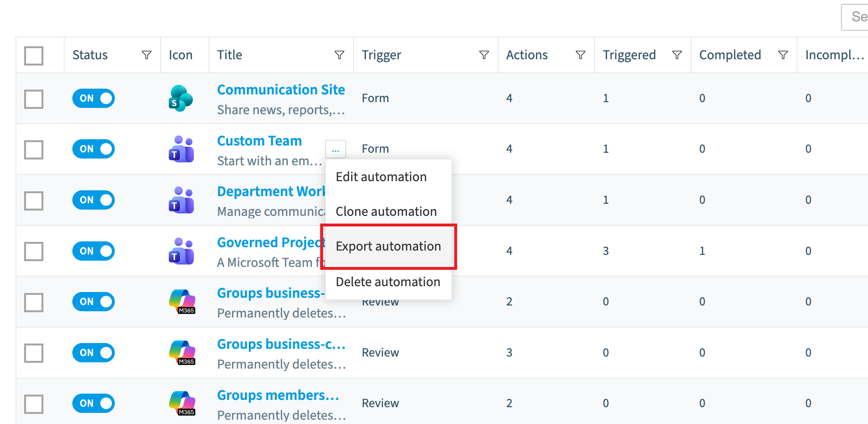Viewport: 868px width, 424px height.
Task: Open the Custom Team automation link
Action: pos(259,141)
